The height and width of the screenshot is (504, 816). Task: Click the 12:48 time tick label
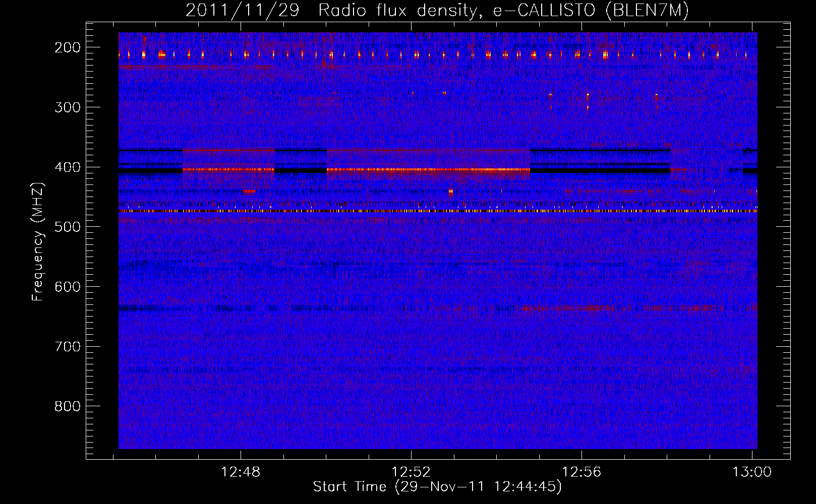(x=241, y=472)
